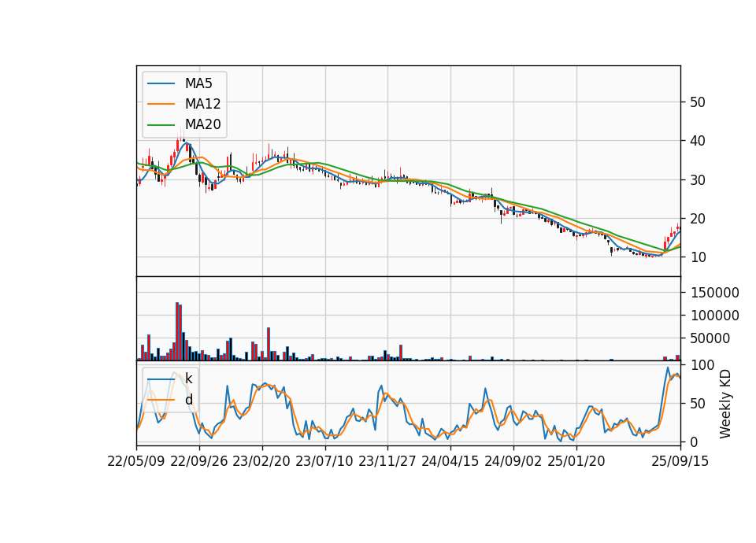Click the MA5 legend label

click(x=198, y=83)
